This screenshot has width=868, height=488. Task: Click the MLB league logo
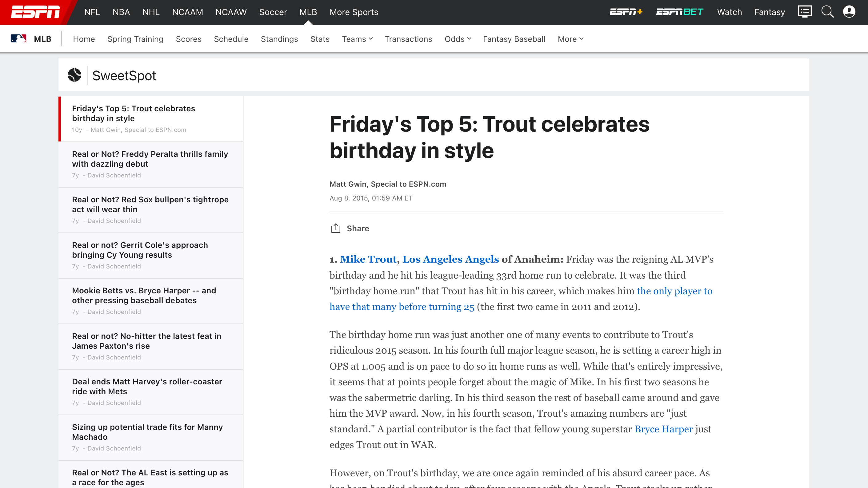tap(18, 39)
